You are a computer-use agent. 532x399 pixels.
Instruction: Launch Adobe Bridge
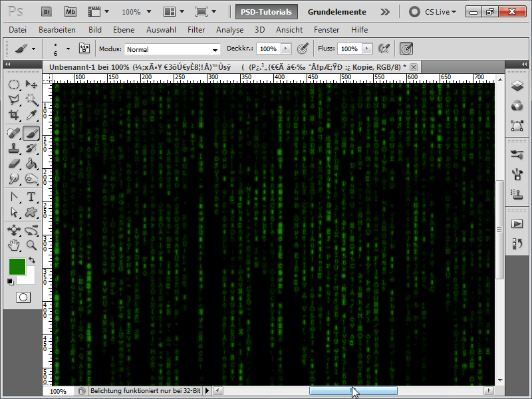tap(47, 12)
